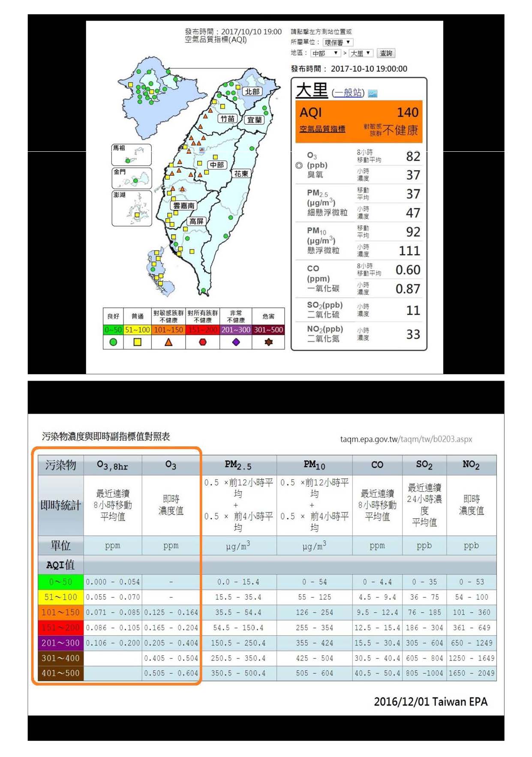Open the 大里 station dropdown
The image size is (532, 757).
pyautogui.click(x=360, y=53)
